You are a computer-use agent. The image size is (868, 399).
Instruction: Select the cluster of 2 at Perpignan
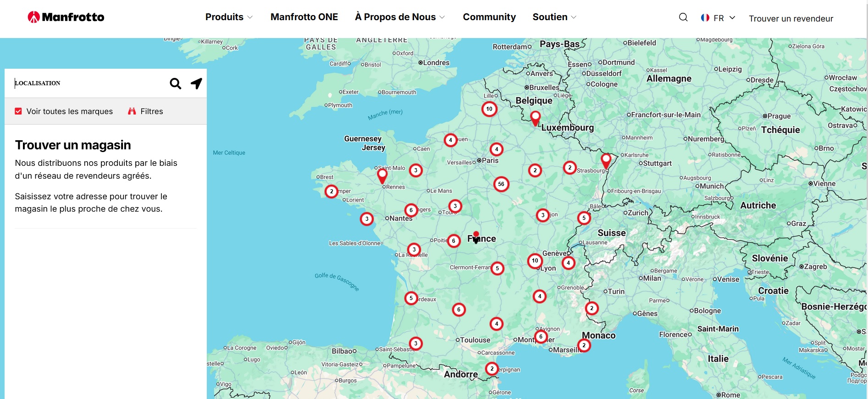pyautogui.click(x=492, y=369)
